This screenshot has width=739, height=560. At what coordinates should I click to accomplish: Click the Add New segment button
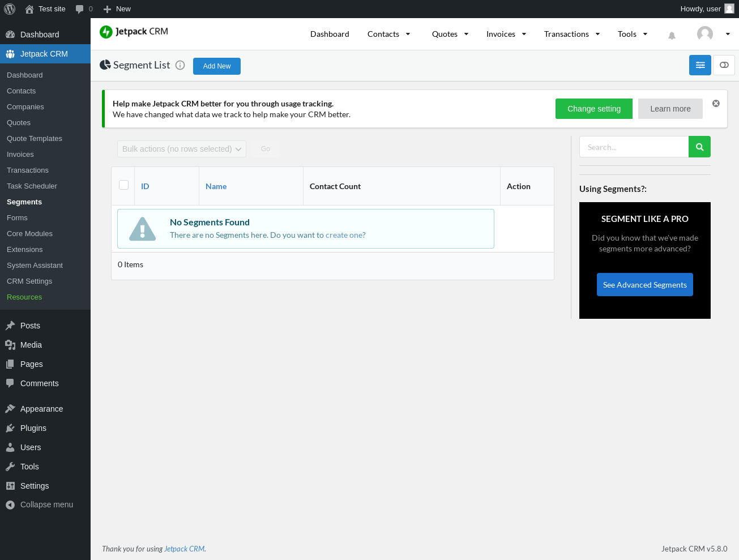coord(217,66)
